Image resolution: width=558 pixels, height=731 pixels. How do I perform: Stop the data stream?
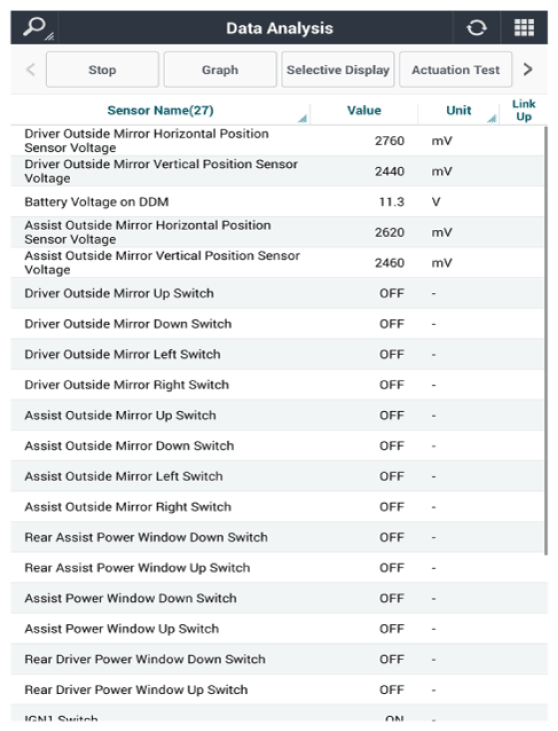coord(103,69)
